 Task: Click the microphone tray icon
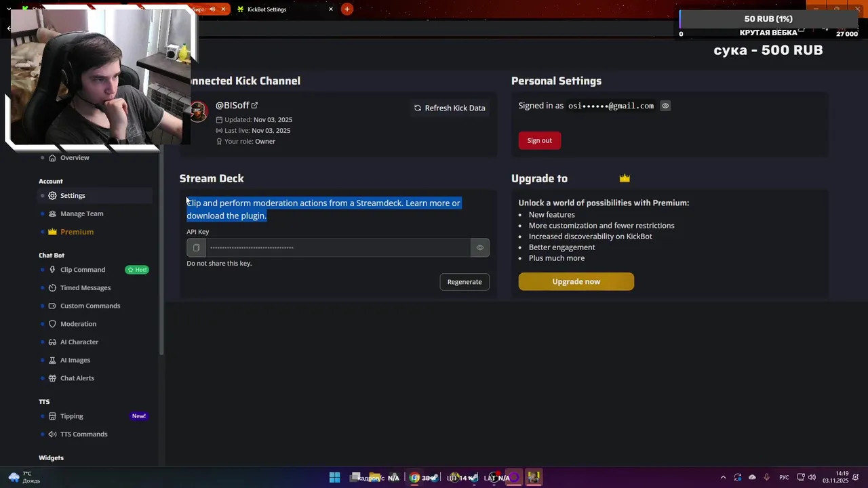point(767,477)
